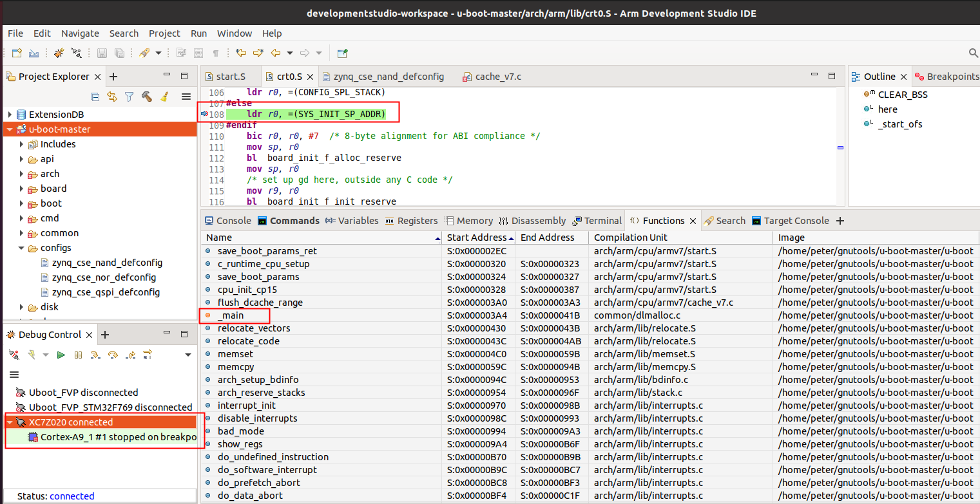Click the search magnifier icon at top right

tap(973, 53)
